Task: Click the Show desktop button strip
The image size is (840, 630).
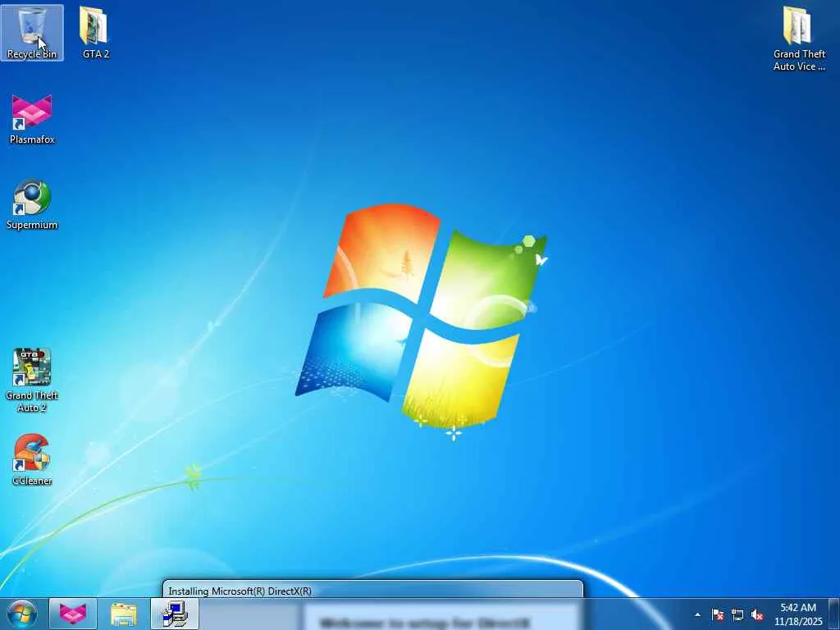Action: coord(834,614)
